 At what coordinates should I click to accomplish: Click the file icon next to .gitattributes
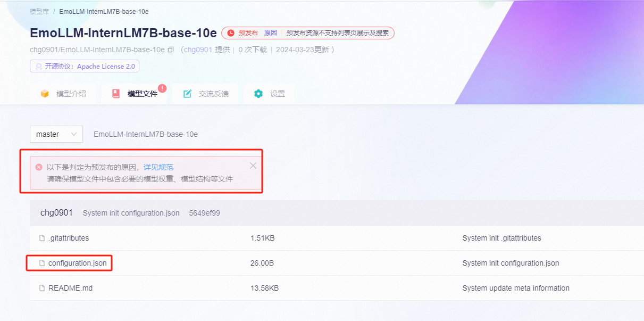42,238
